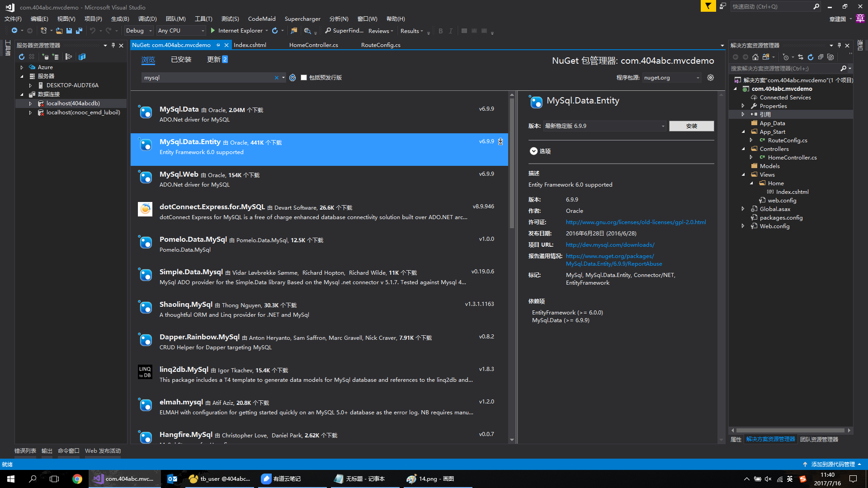
Task: Open the GPL 2.0 license link
Action: pos(636,222)
